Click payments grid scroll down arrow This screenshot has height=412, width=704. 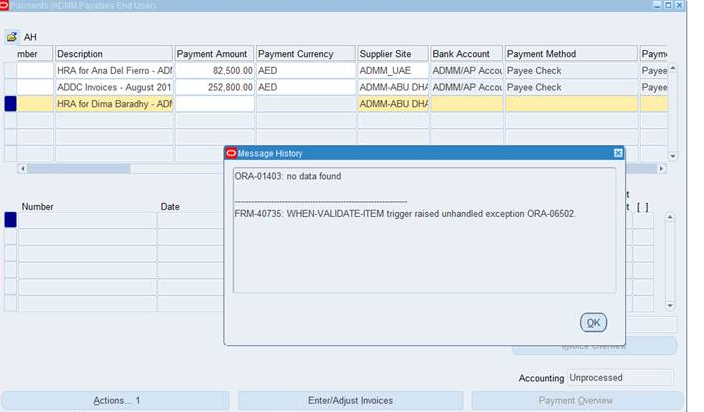coord(673,156)
